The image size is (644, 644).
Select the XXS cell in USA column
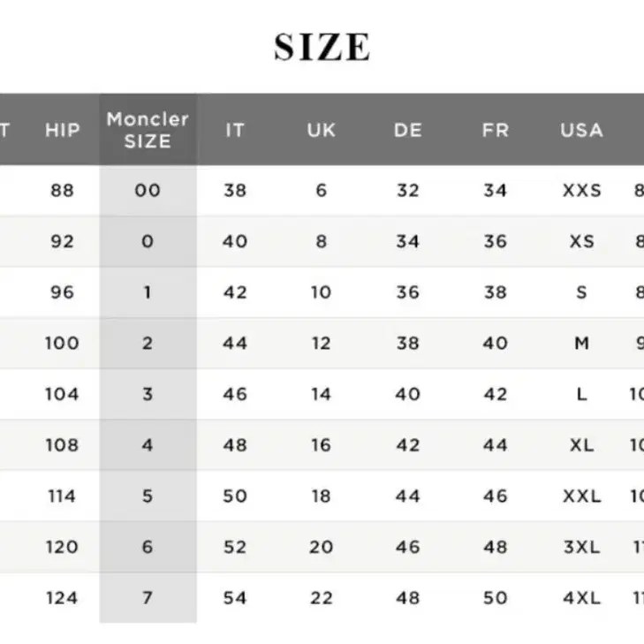point(581,191)
